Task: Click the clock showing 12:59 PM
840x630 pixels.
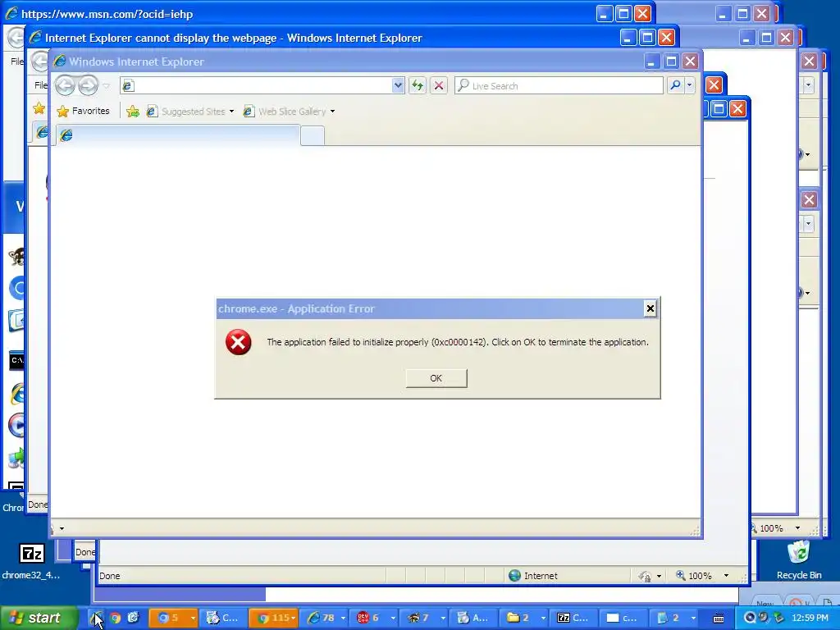Action: [x=810, y=619]
